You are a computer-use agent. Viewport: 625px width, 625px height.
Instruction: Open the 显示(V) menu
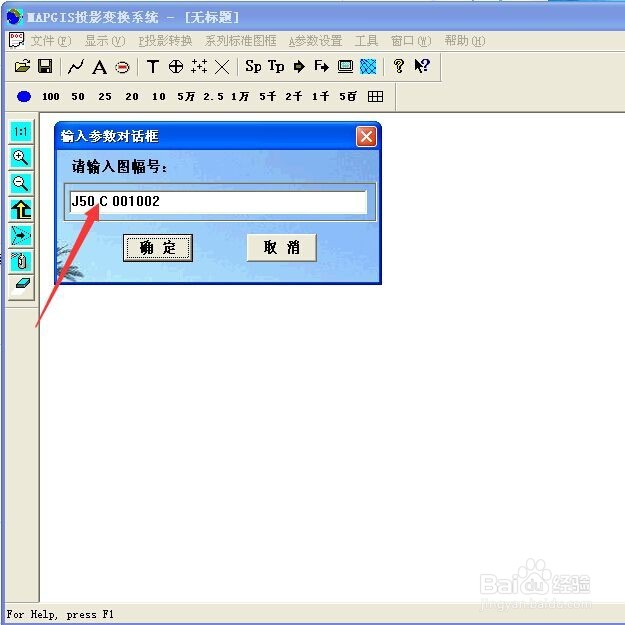(105, 41)
